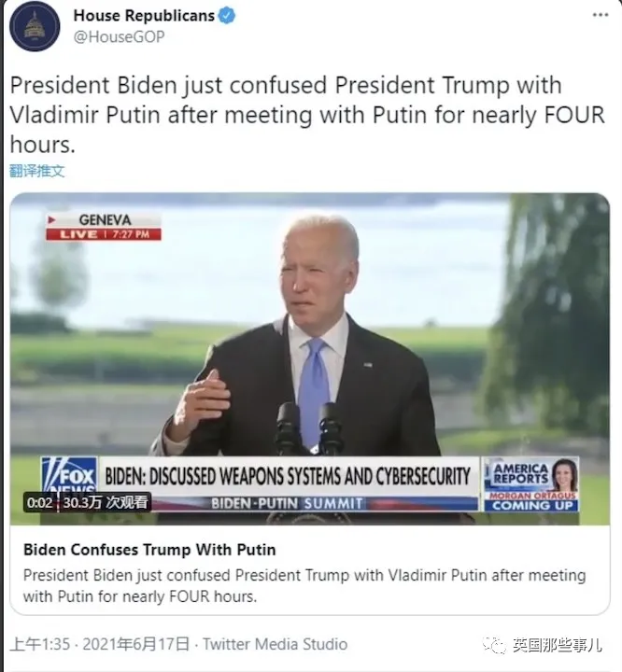The height and width of the screenshot is (672, 622).
Task: Click the main tweet text about Biden
Action: click(x=307, y=115)
